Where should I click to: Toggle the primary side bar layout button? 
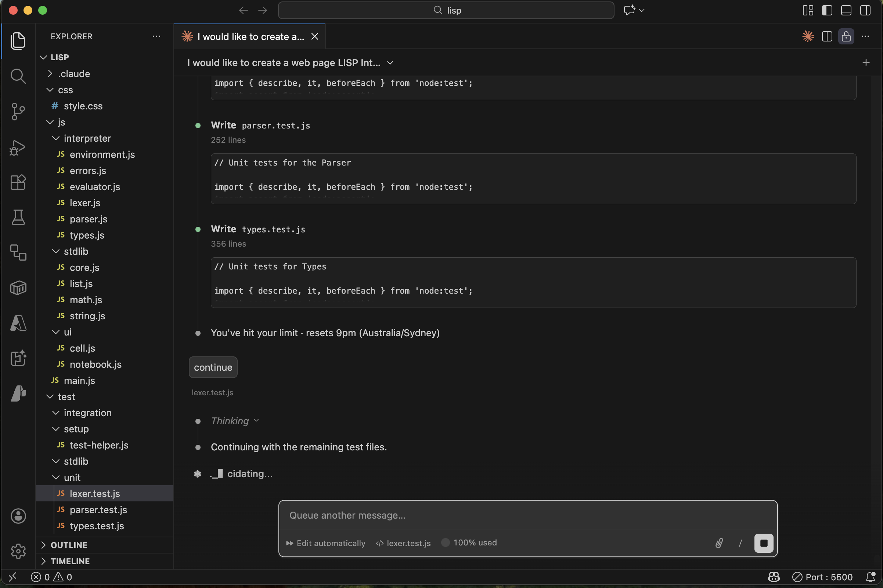(x=827, y=10)
